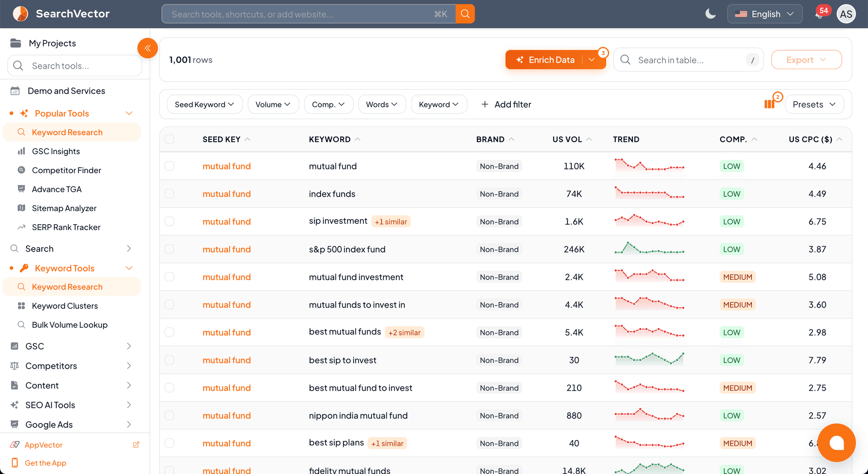Open AppVector external link icon

point(136,445)
